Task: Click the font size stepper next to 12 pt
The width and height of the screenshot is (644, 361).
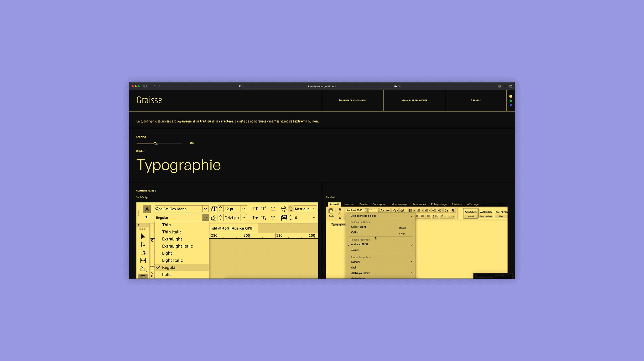Action: [220, 209]
